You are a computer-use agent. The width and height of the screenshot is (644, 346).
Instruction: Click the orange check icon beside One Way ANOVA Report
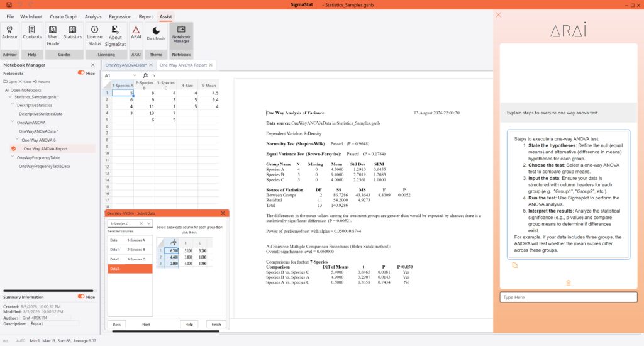[x=13, y=148]
